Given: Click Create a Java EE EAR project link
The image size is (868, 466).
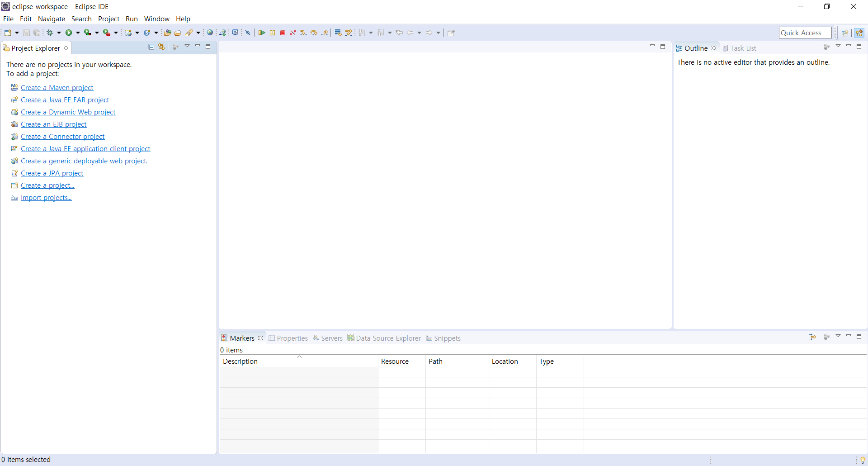Looking at the screenshot, I should pos(65,100).
